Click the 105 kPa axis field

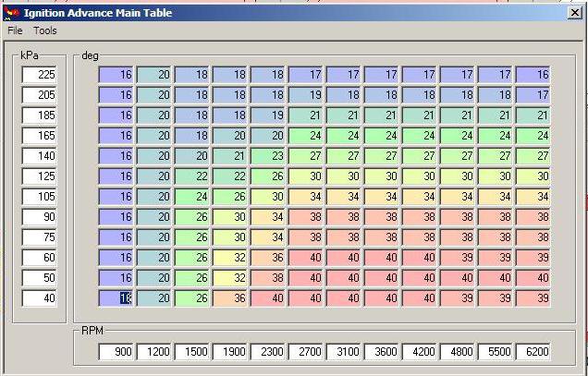(40, 197)
